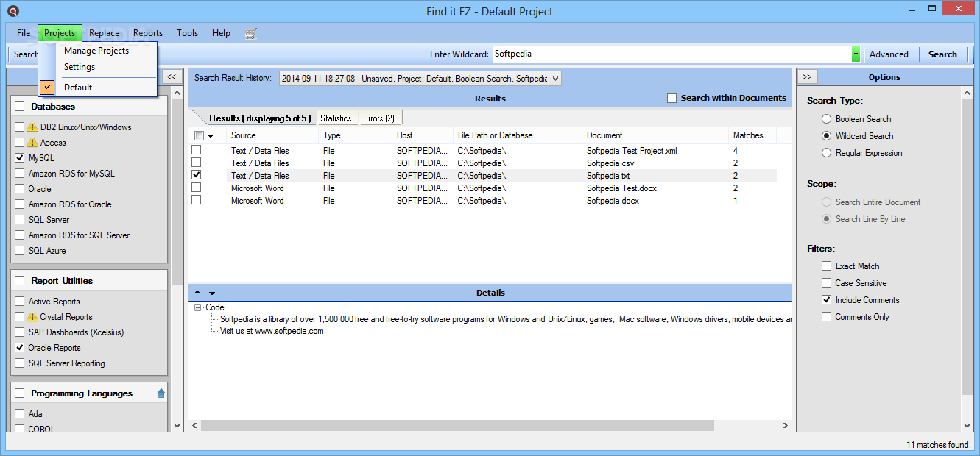
Task: Check the Ada language checkbox
Action: 20,414
